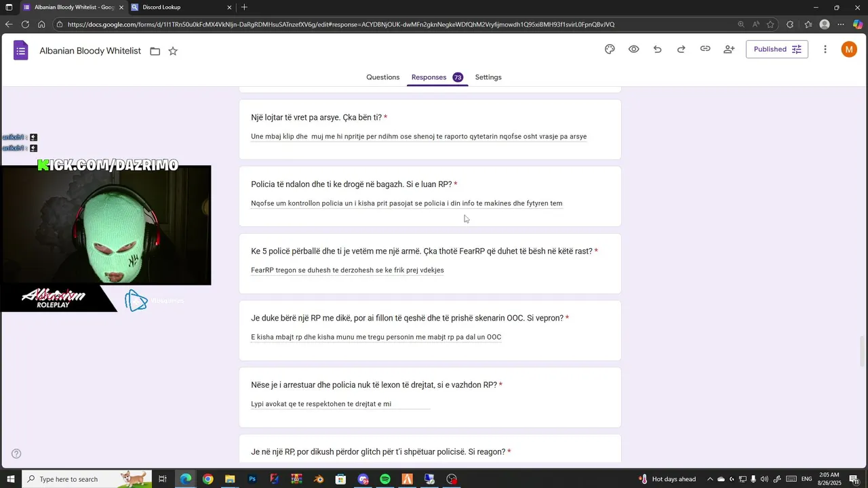The width and height of the screenshot is (868, 488).
Task: Click answer "FearRP tregon se duhesh"
Action: click(347, 270)
